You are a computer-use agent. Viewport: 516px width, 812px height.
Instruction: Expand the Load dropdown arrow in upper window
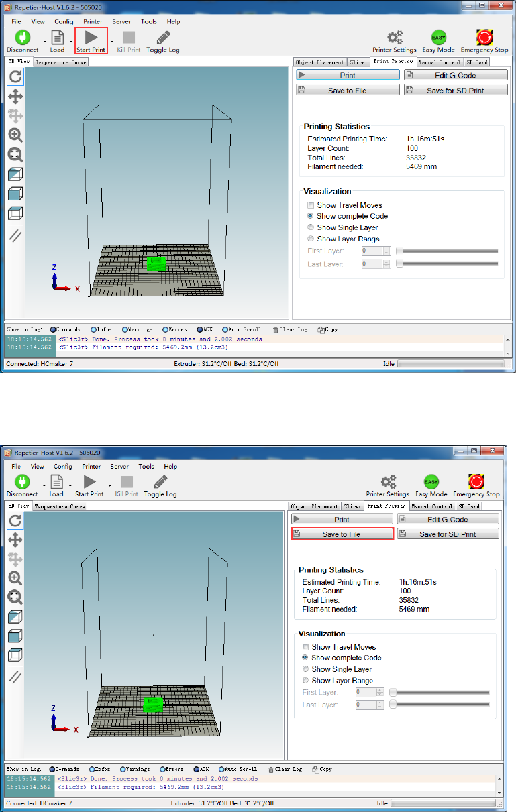pos(71,41)
